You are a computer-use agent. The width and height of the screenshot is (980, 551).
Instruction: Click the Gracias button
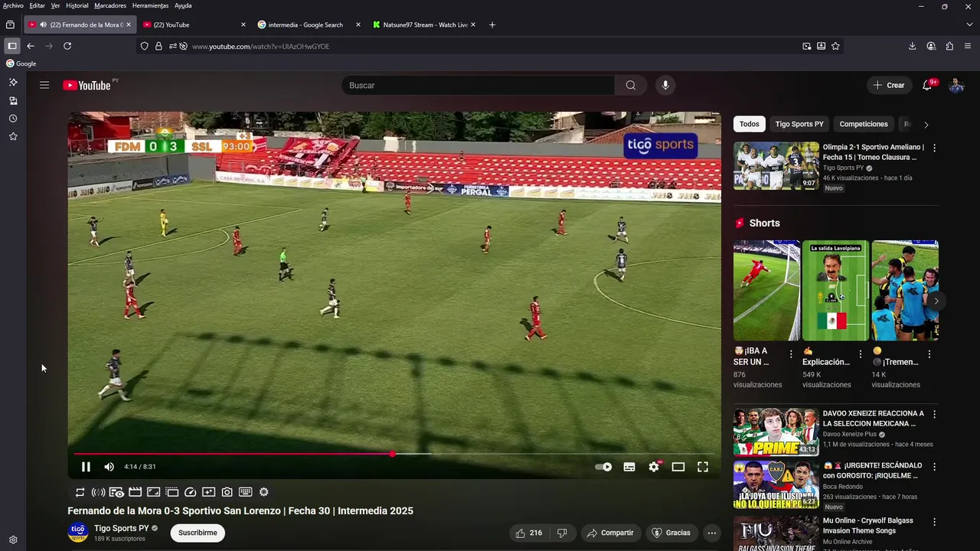671,533
